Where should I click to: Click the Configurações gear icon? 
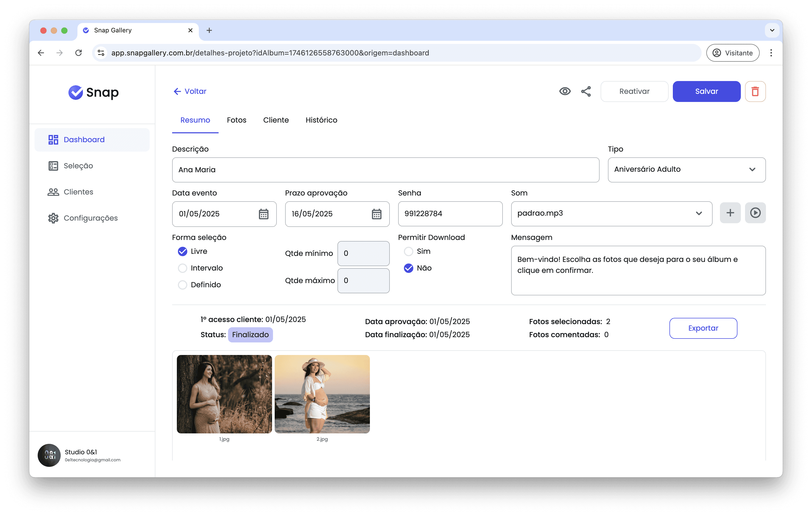(x=53, y=218)
